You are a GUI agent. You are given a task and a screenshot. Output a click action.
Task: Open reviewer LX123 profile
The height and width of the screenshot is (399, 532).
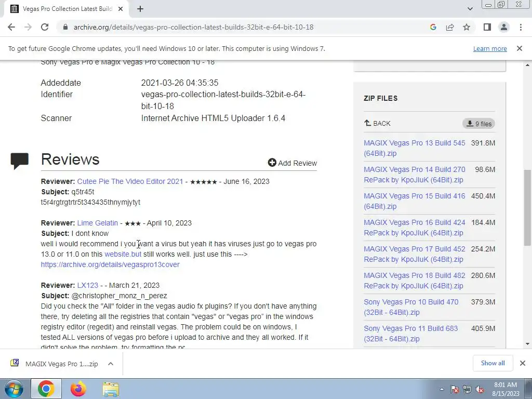click(87, 285)
